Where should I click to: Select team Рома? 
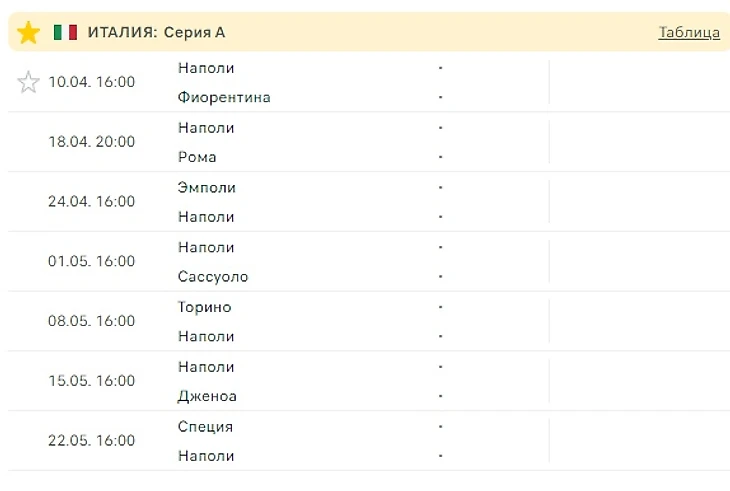[x=197, y=157]
